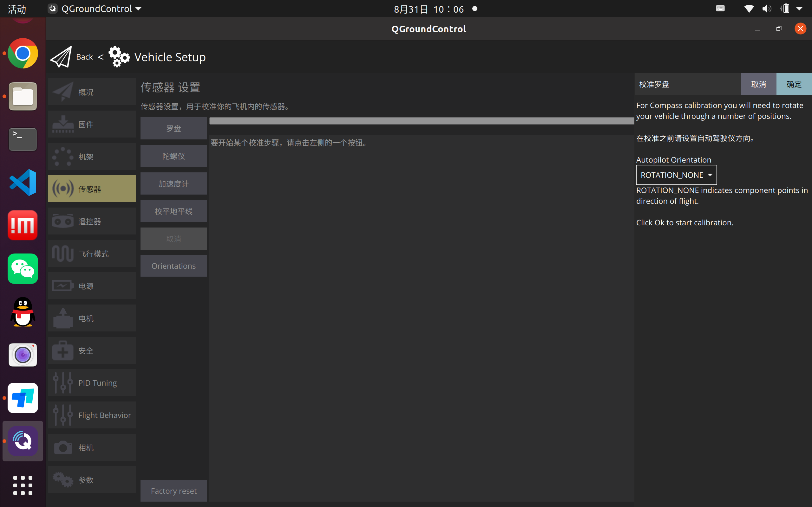Open the Camera (相机) sidebar icon
Image resolution: width=812 pixels, height=507 pixels.
tap(63, 447)
